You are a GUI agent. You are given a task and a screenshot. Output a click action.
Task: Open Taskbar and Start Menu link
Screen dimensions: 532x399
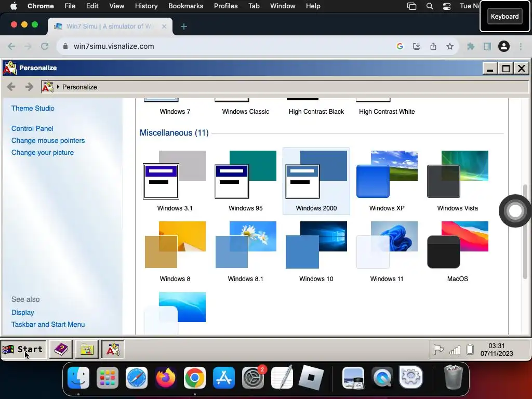coord(48,324)
